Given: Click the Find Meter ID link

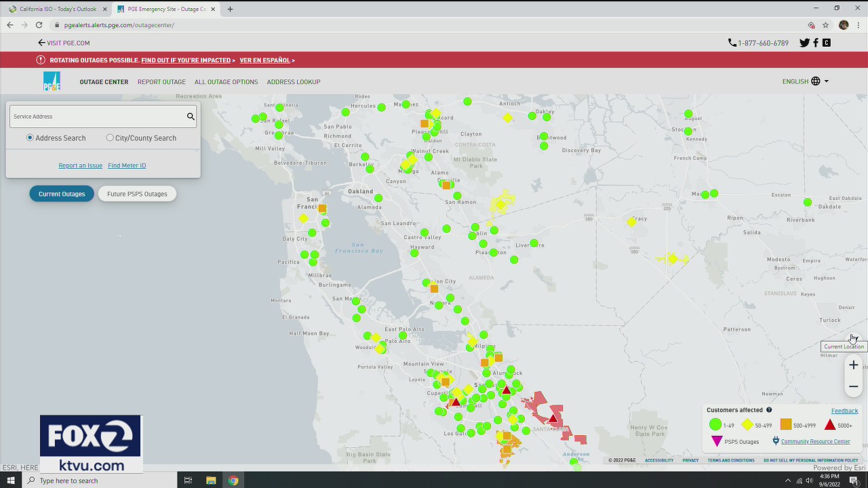Looking at the screenshot, I should point(127,165).
